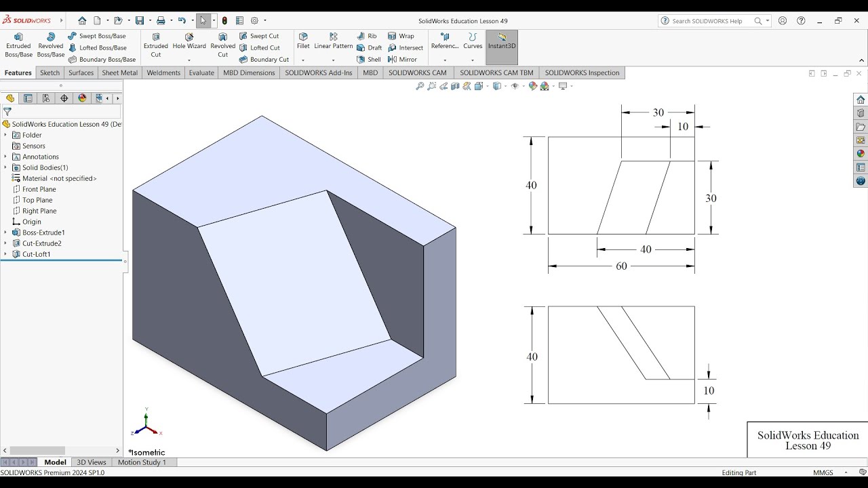Expand the Cut-Loft1 feature
868x488 pixels.
[5, 254]
